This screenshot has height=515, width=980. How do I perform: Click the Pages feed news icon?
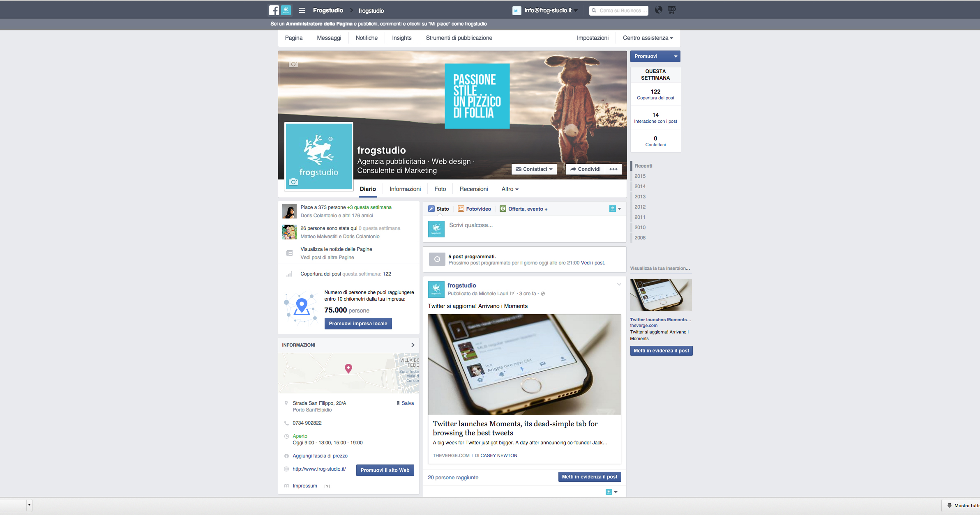click(289, 253)
